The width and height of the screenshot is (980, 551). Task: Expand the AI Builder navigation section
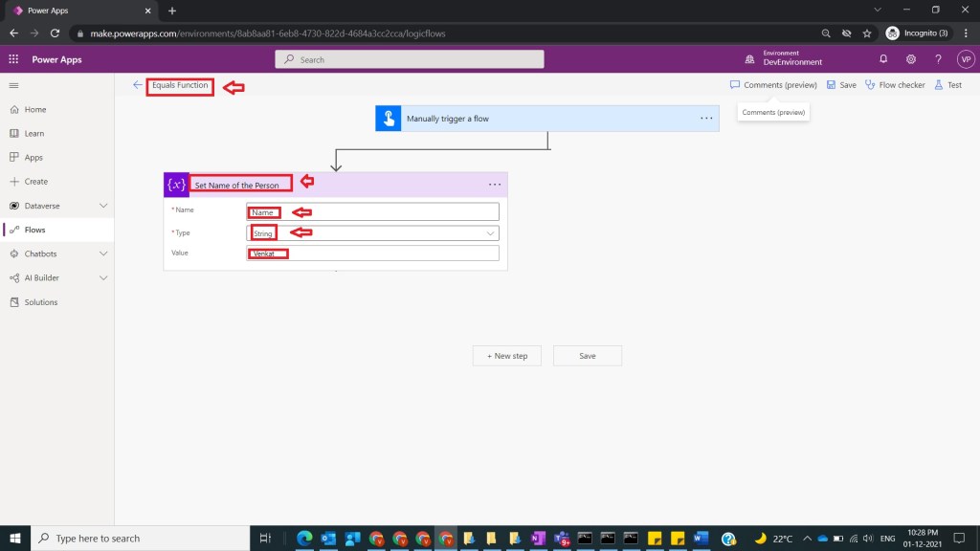103,277
